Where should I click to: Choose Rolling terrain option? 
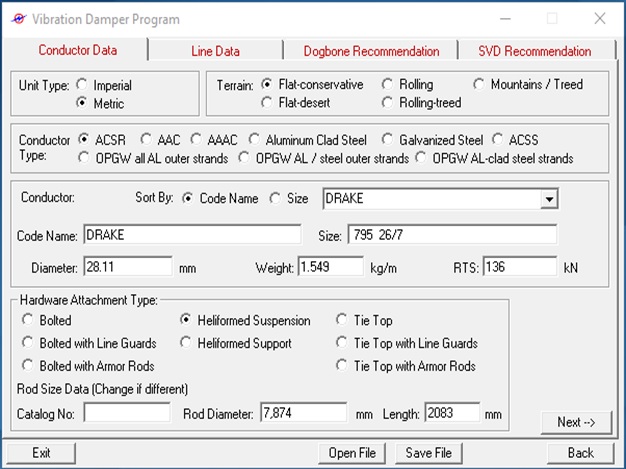click(x=388, y=85)
